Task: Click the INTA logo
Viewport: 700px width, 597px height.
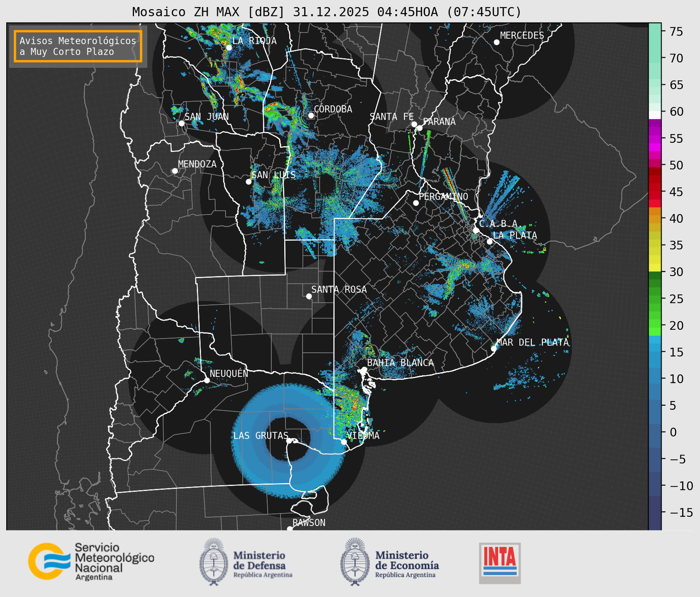Action: pos(500,563)
